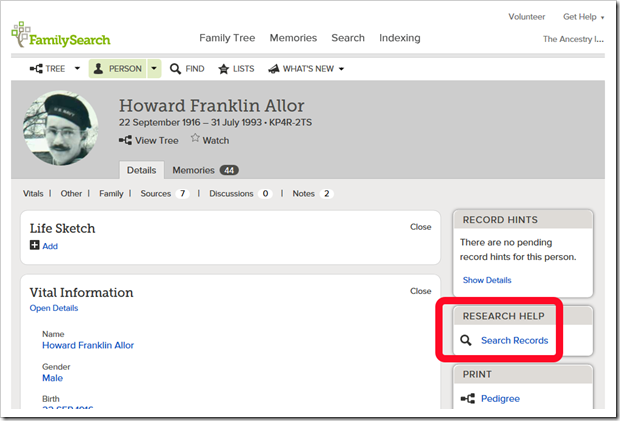Image resolution: width=620 pixels, height=421 pixels.
Task: Open the Get Help dropdown
Action: (x=584, y=17)
